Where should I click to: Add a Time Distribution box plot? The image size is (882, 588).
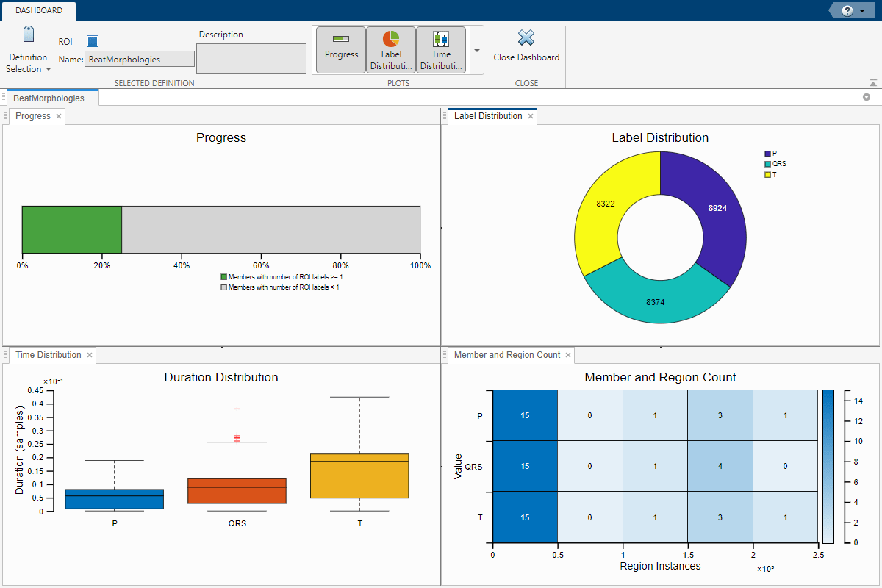coord(440,49)
